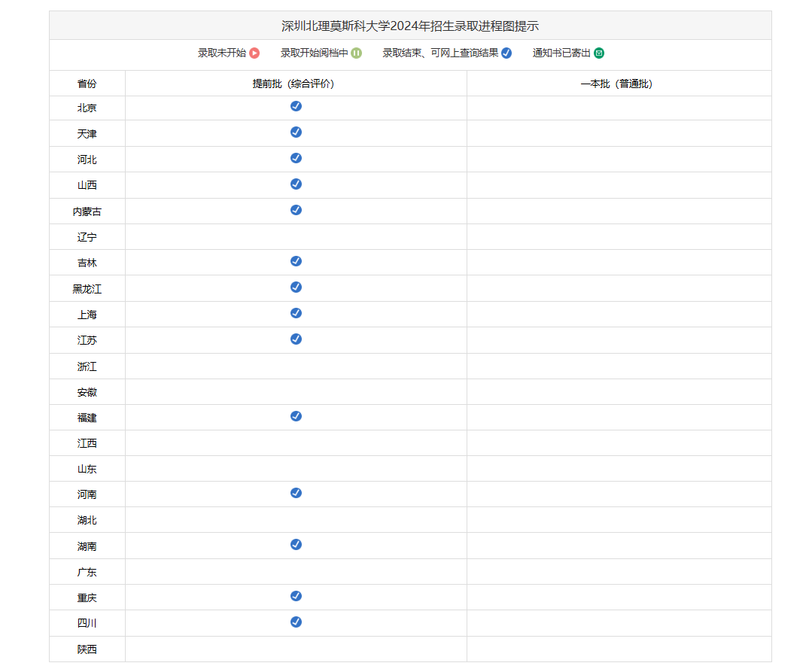Screen dimensions: 809x672
Task: Click the province name 内蒙古
Action: pos(87,211)
